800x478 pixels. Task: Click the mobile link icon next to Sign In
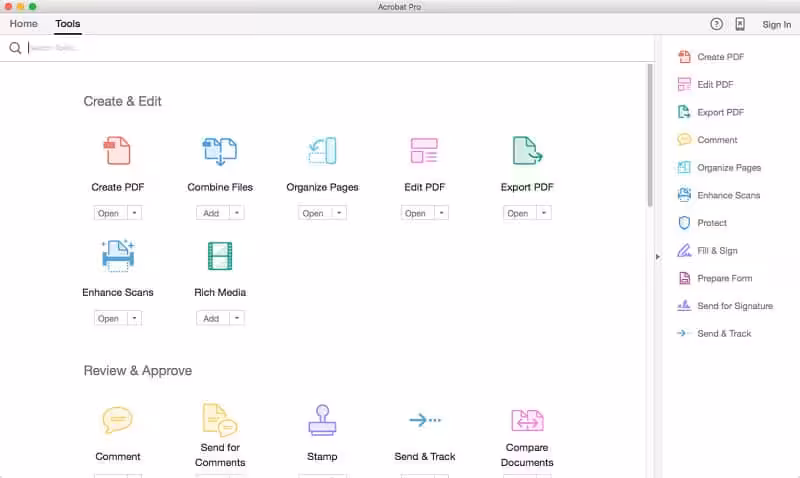pyautogui.click(x=740, y=24)
